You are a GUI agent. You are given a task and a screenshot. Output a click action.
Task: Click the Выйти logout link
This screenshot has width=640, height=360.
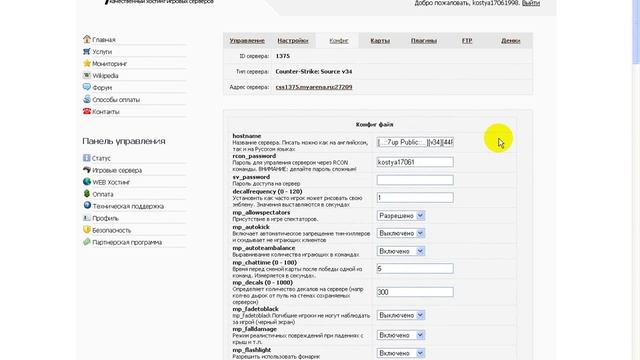pos(531,3)
